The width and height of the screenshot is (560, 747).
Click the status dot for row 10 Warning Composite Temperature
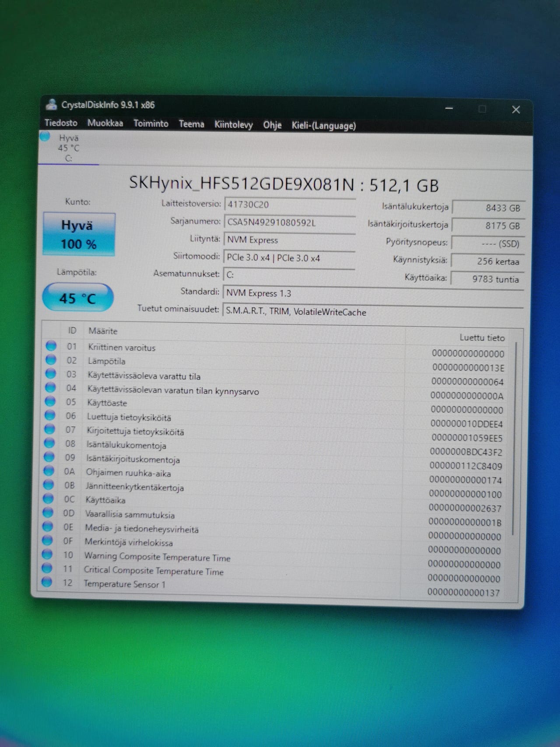coord(47,554)
